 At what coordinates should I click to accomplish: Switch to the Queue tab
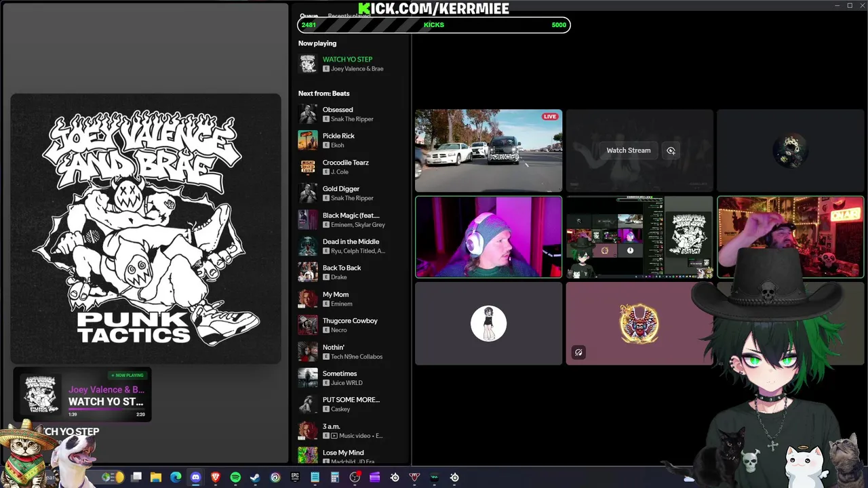pyautogui.click(x=309, y=16)
